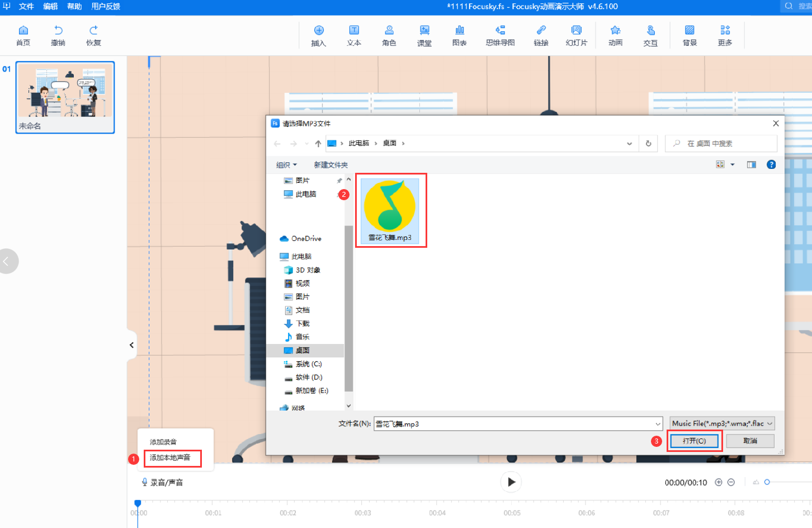Image resolution: width=812 pixels, height=528 pixels.
Task: Click 新建文件夹 button
Action: tap(331, 165)
